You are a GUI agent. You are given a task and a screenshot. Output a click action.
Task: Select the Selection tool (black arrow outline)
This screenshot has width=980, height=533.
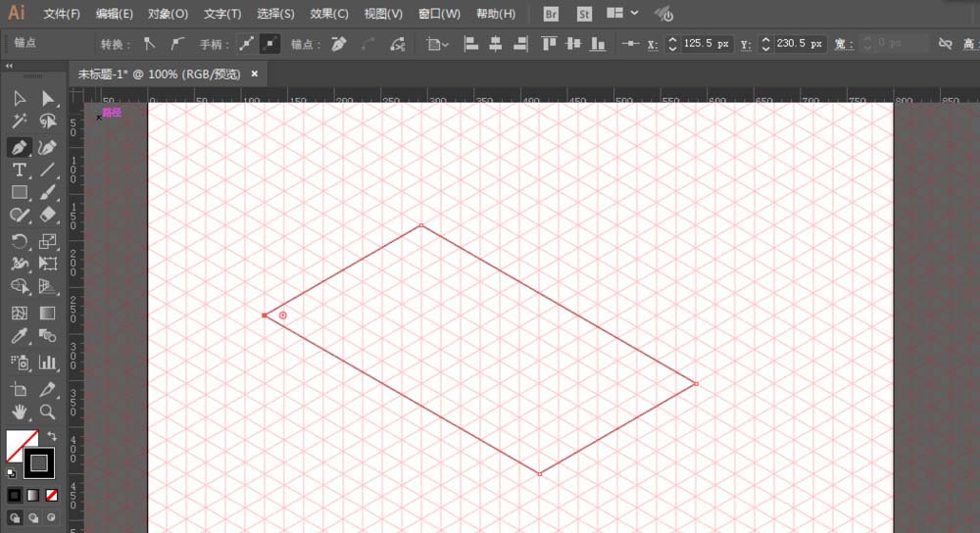click(x=19, y=98)
